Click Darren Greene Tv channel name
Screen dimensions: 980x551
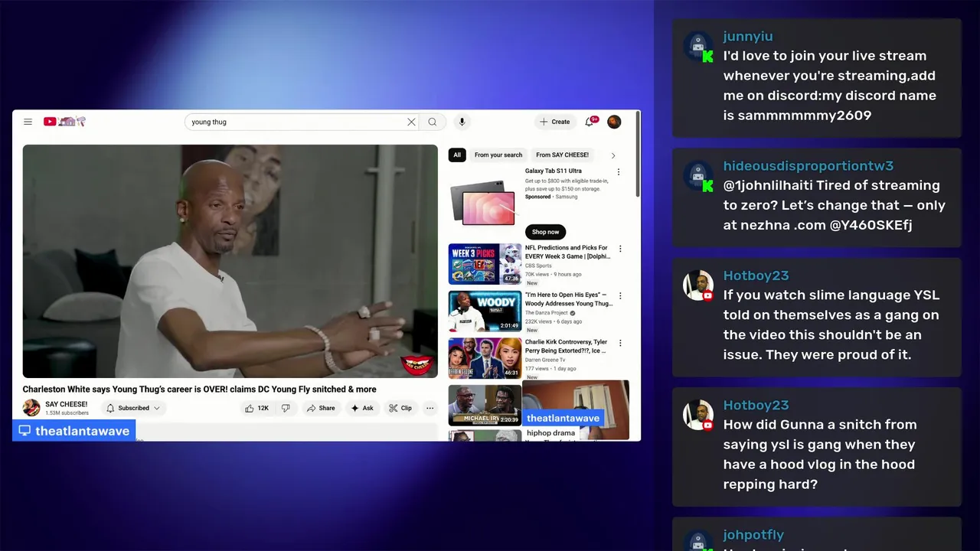click(x=545, y=360)
